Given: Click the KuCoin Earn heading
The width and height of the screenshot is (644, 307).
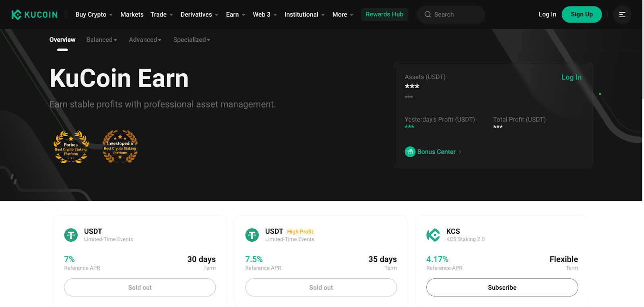Looking at the screenshot, I should (x=119, y=78).
